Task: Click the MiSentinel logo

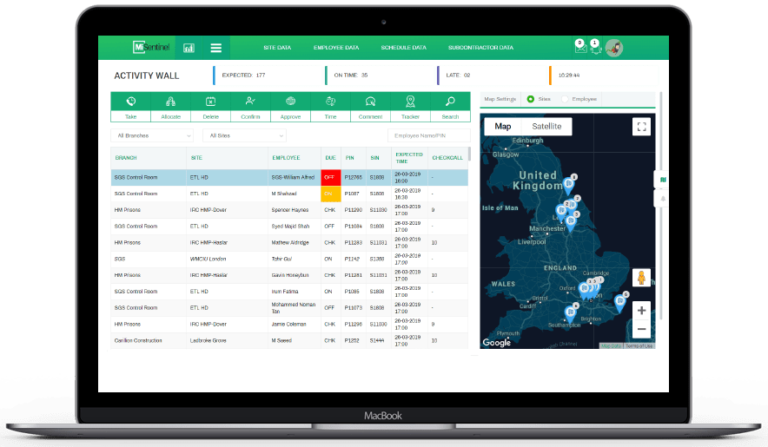Action: (151, 47)
